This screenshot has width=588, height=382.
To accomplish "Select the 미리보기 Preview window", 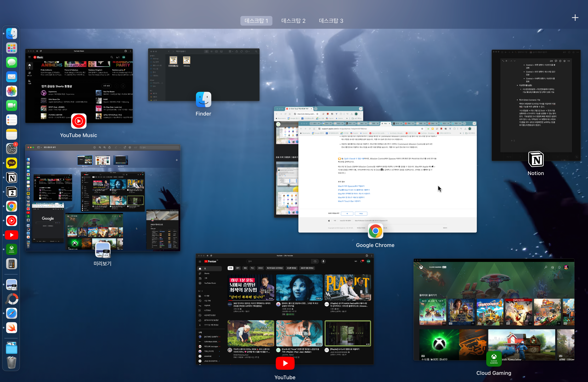I will [x=103, y=198].
